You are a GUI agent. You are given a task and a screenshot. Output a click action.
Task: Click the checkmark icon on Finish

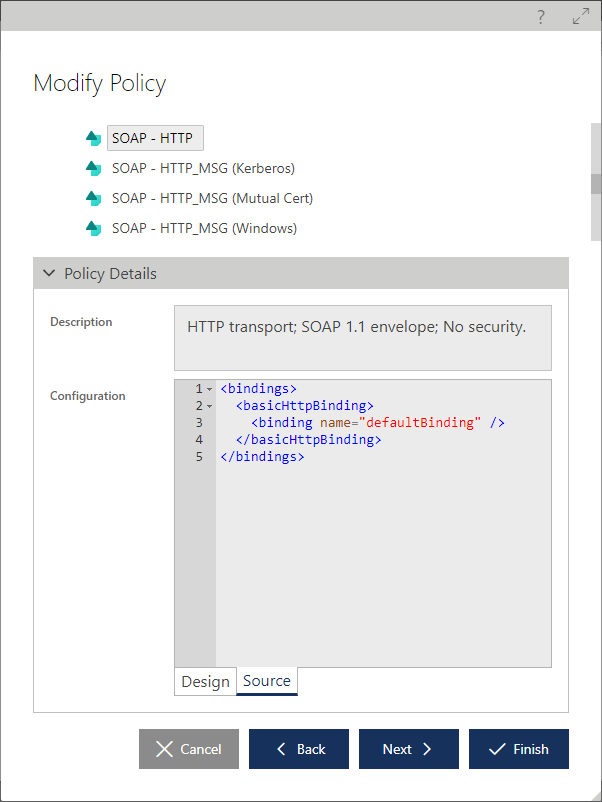[x=497, y=749]
